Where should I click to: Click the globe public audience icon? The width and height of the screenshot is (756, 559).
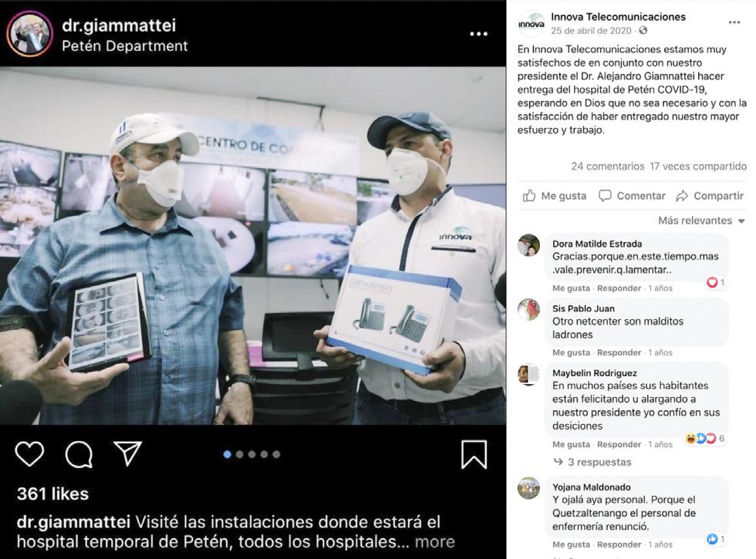coord(643,30)
